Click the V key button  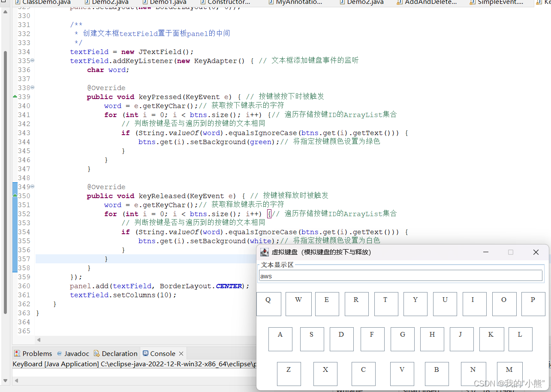click(x=402, y=374)
